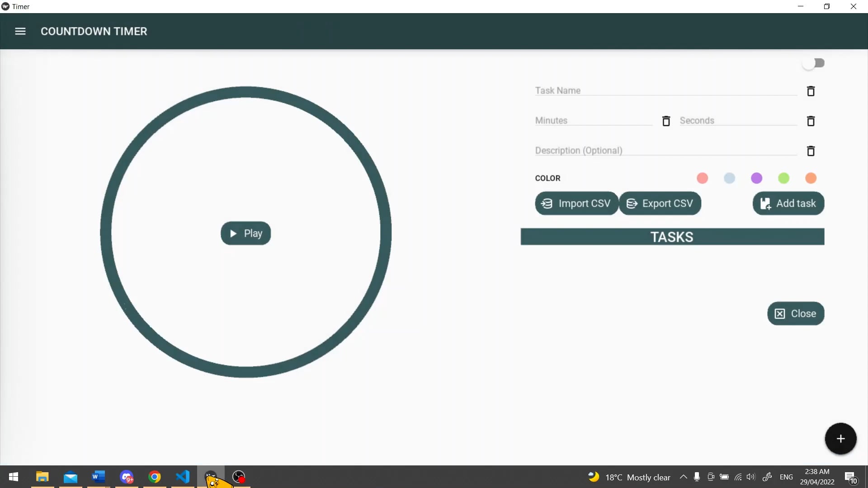Viewport: 868px width, 488px height.
Task: Toggle the dark mode switch top right
Action: (x=814, y=62)
